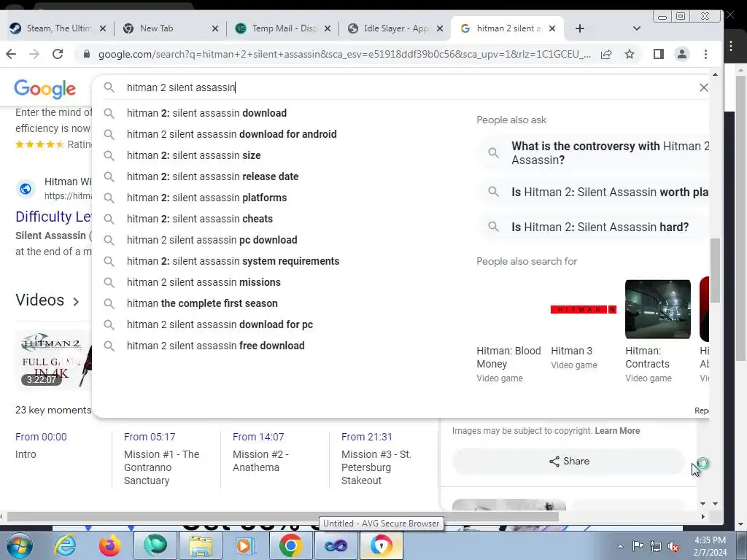
Task: Open the Learn More copyright link
Action: click(617, 431)
